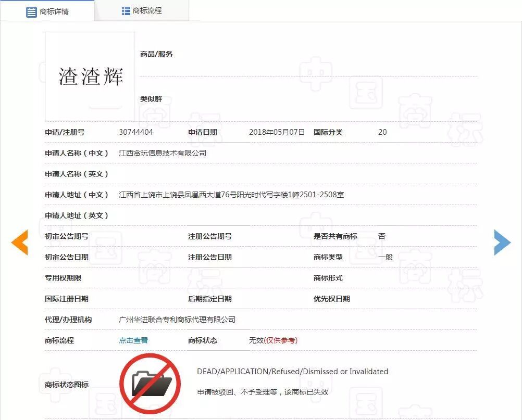
Task: Click the 申请人名称（英文） label
Action: (x=77, y=174)
